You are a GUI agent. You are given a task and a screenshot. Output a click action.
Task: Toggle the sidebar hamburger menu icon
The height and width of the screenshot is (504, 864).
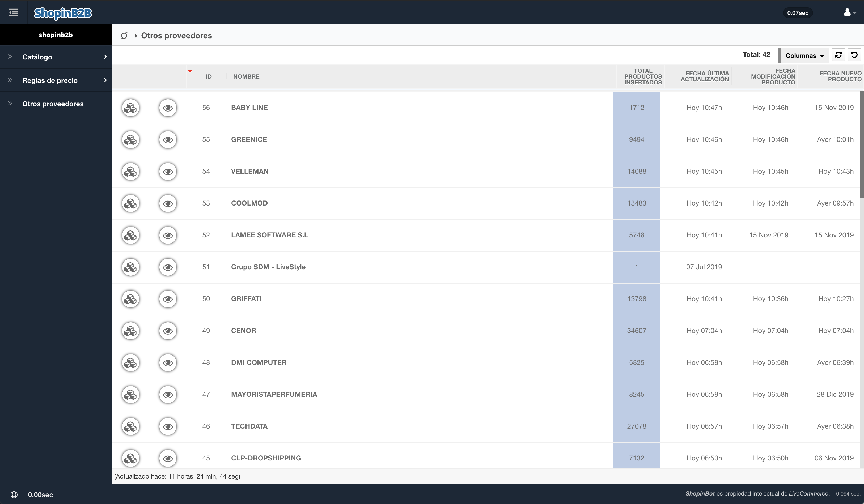point(14,13)
